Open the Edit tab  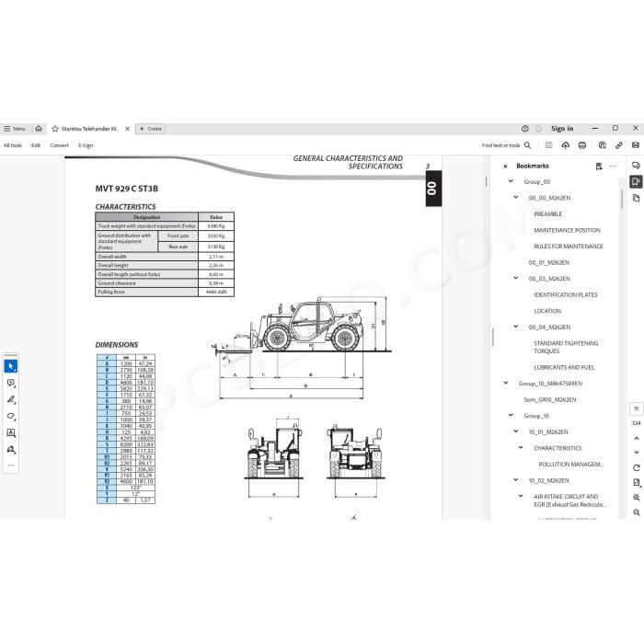[x=36, y=145]
